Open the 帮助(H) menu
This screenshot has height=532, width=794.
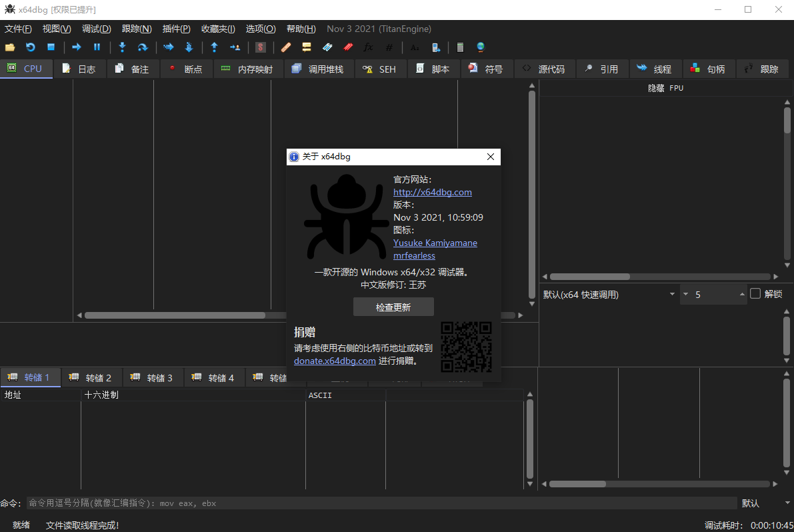(301, 29)
